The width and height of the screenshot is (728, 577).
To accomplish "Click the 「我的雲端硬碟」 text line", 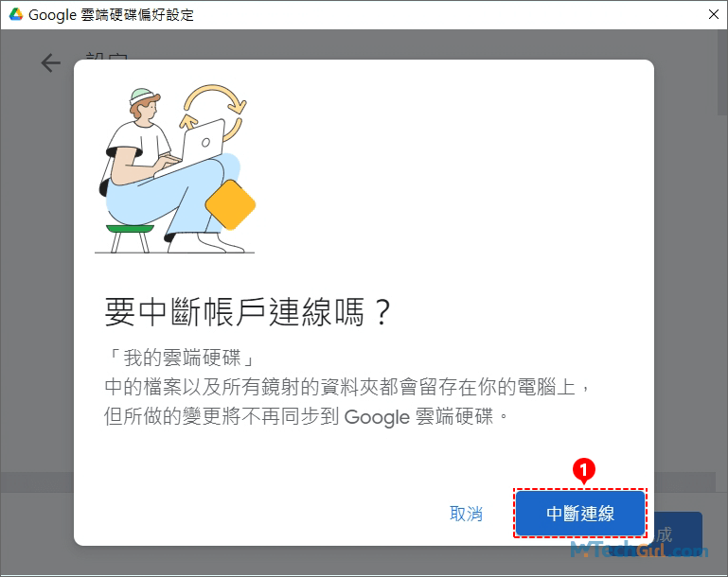I will [x=181, y=358].
